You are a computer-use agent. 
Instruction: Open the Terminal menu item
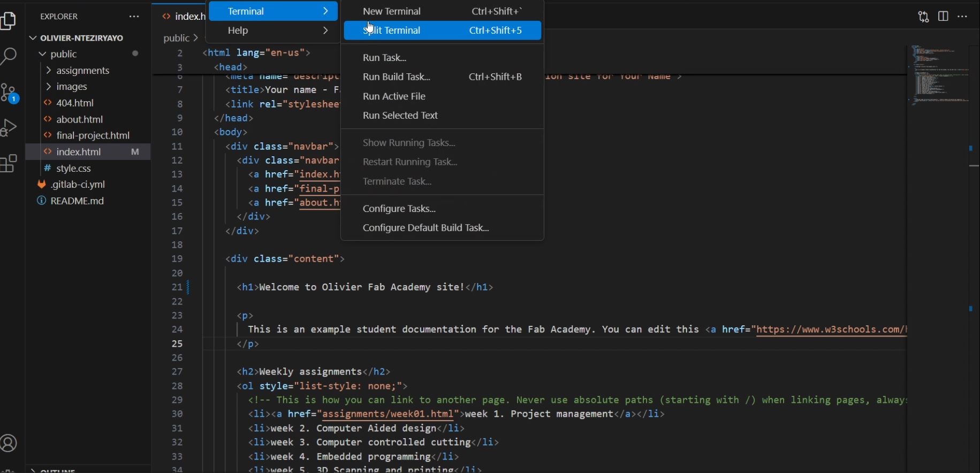(x=273, y=11)
